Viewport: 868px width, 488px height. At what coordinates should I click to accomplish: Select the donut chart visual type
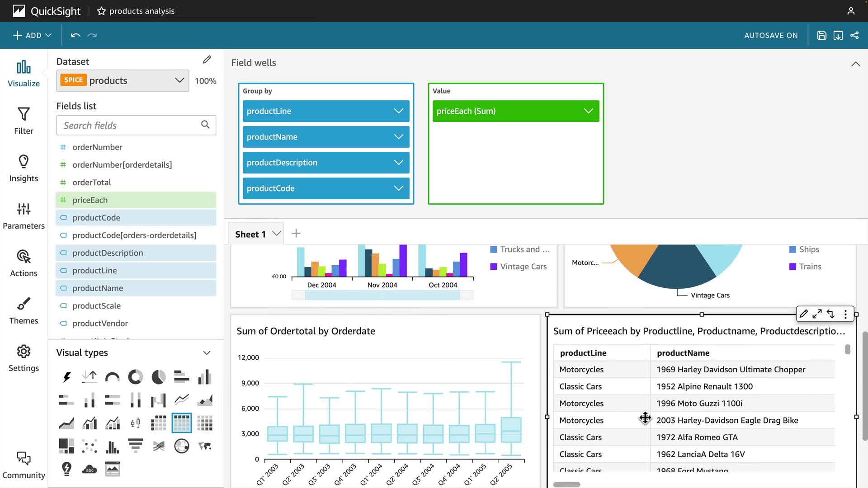[135, 376]
